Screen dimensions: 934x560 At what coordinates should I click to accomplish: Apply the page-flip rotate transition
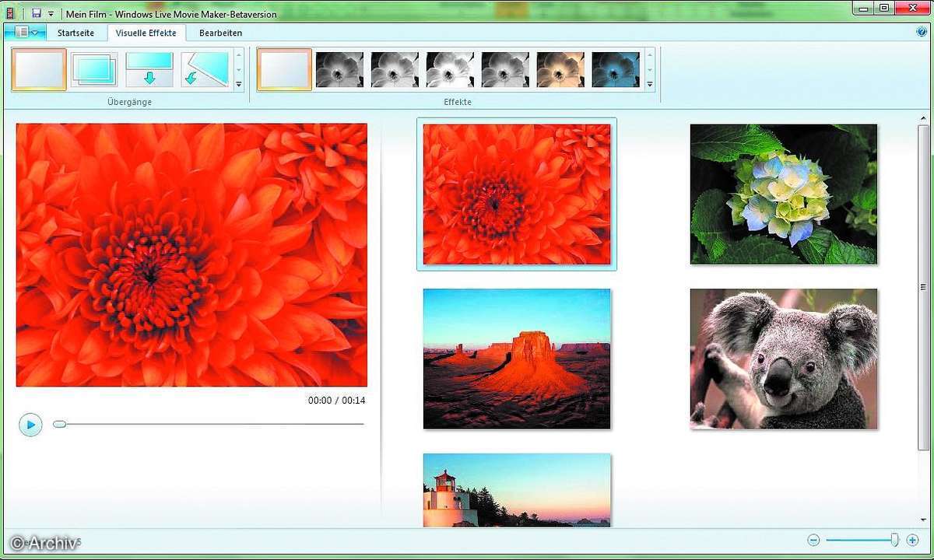(205, 70)
